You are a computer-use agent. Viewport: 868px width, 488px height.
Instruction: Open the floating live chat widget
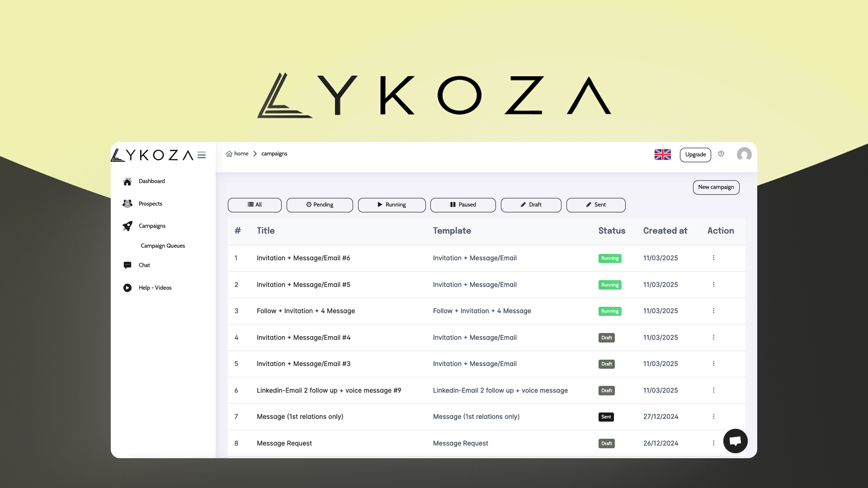pos(735,441)
